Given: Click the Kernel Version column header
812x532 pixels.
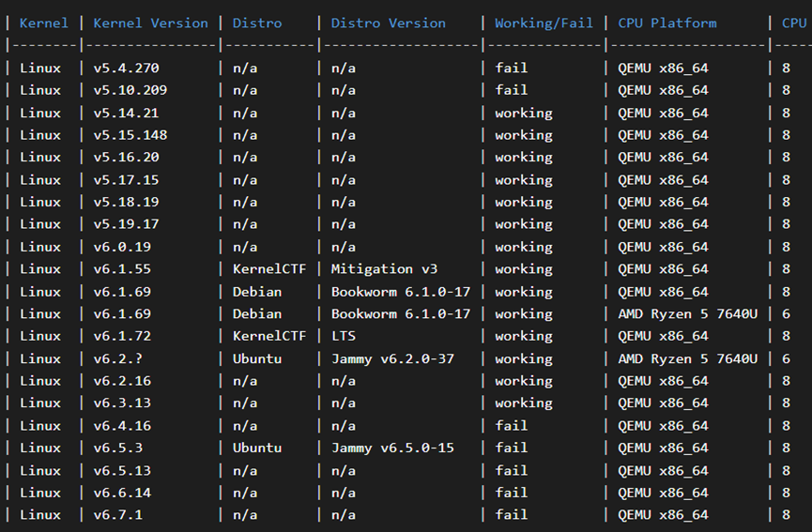Looking at the screenshot, I should tap(150, 23).
